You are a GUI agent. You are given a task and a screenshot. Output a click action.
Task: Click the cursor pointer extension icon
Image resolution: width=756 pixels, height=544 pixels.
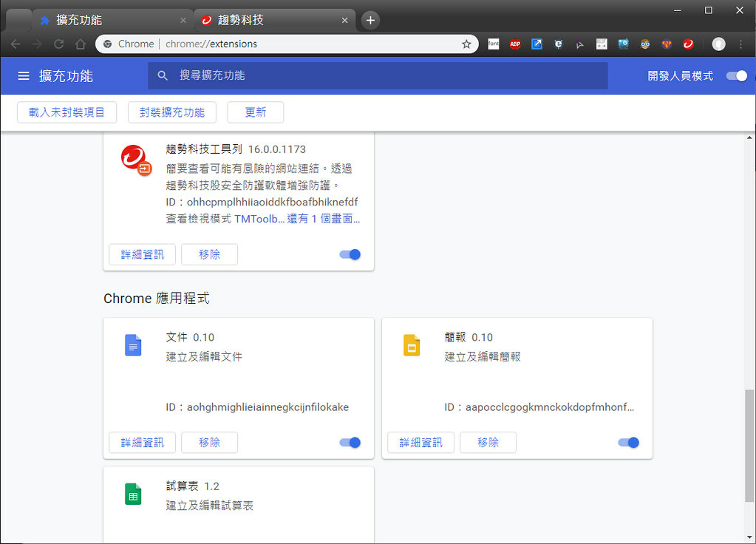tap(580, 44)
